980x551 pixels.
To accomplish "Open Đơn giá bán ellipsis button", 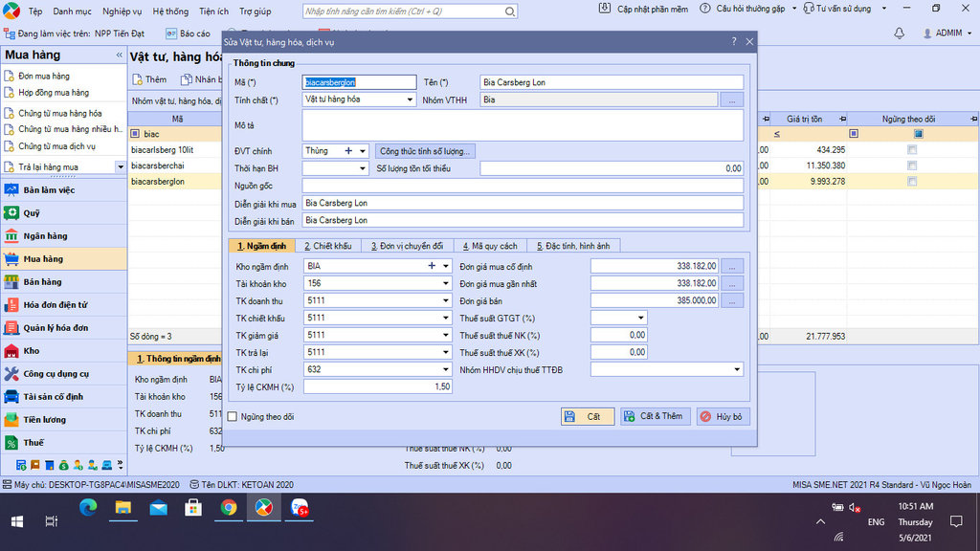I will [x=732, y=301].
